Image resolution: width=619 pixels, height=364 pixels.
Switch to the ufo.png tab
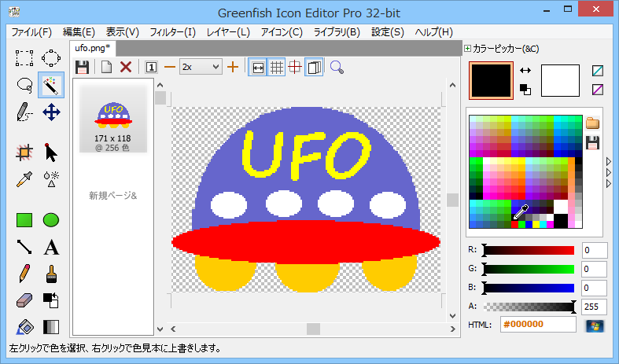tap(93, 48)
